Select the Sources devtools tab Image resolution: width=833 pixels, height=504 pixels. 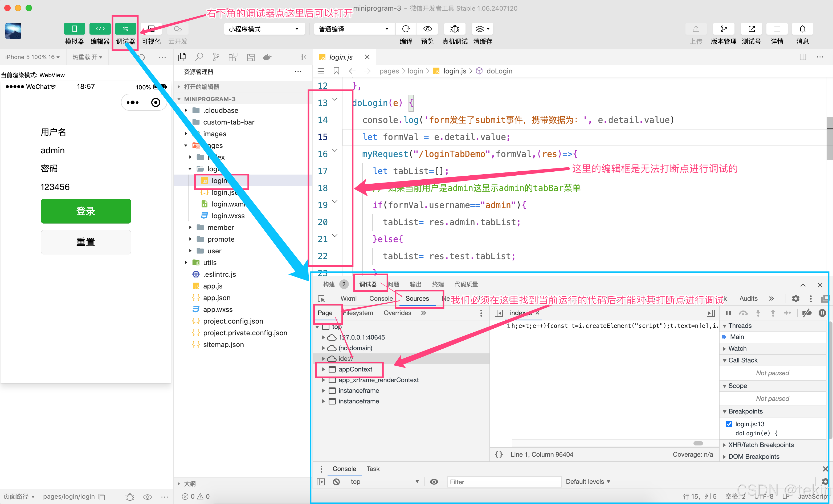point(417,298)
